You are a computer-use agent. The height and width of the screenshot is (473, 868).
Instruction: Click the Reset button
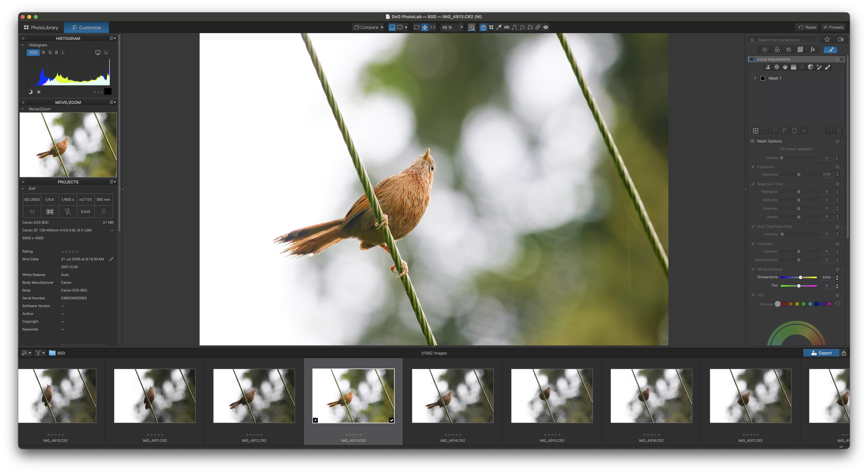807,27
